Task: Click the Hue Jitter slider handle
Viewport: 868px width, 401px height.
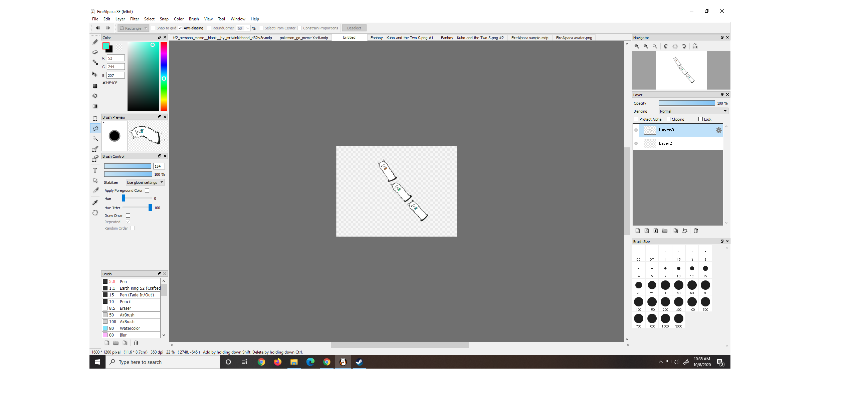Action: 150,208
